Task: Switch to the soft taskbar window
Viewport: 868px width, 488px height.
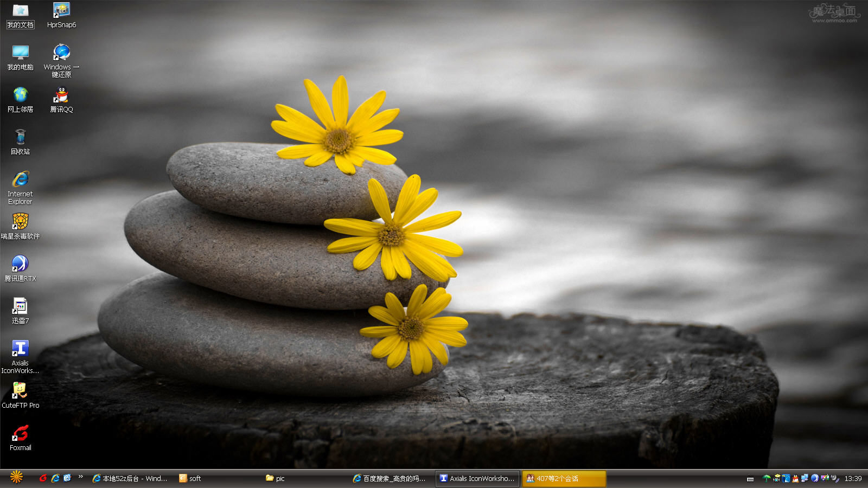Action: [x=217, y=478]
